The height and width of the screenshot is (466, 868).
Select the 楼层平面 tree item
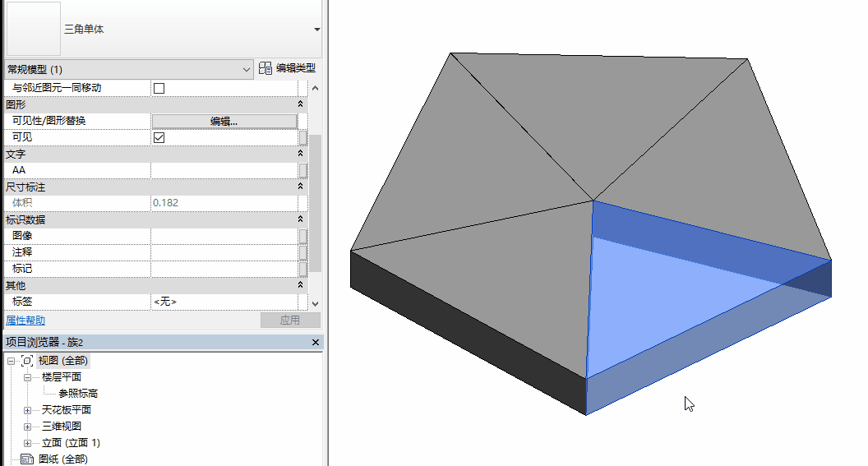coord(62,377)
